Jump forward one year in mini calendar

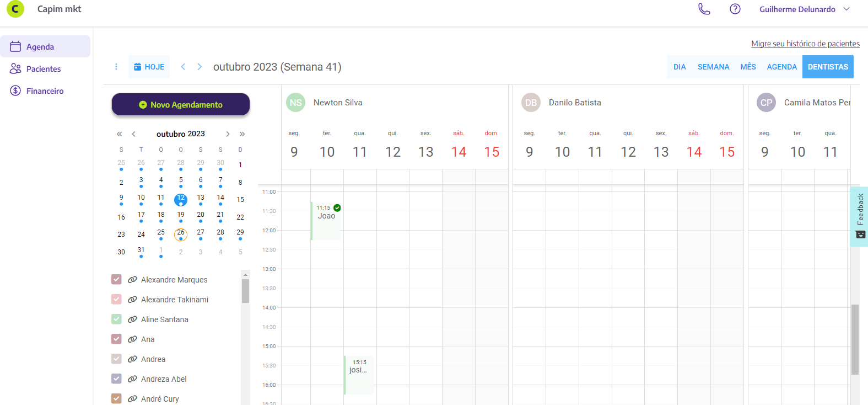(242, 134)
